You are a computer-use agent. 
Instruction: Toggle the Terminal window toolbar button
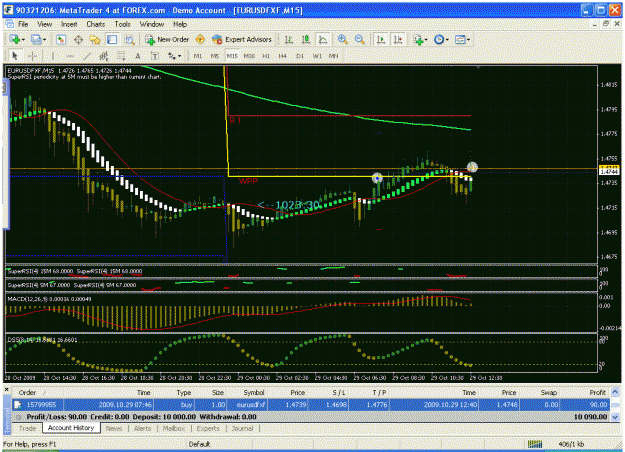[112, 39]
